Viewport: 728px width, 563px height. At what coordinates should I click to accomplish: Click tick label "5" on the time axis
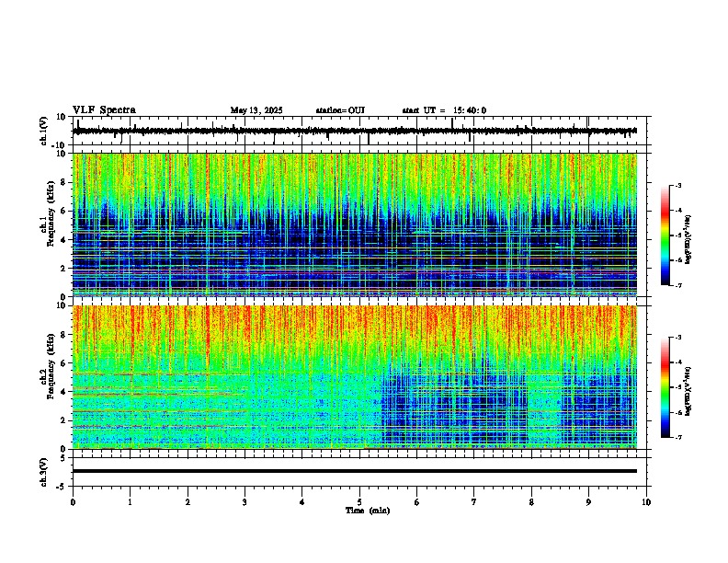pyautogui.click(x=359, y=502)
